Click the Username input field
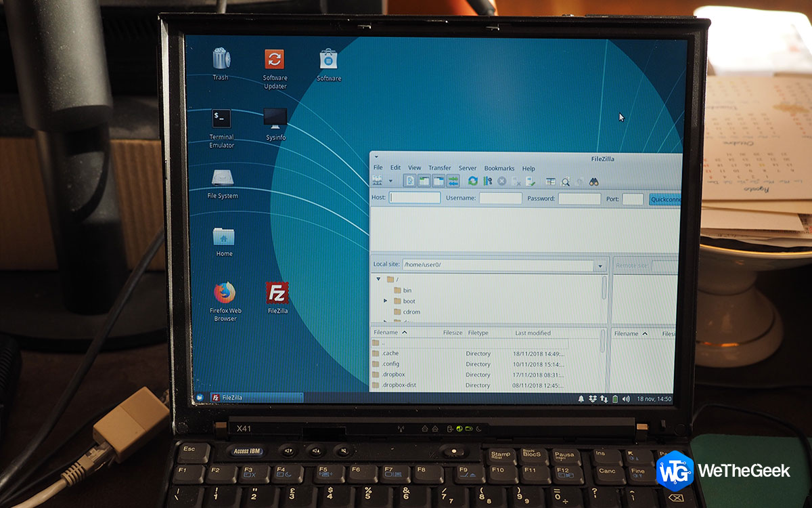812x508 pixels. coord(501,198)
